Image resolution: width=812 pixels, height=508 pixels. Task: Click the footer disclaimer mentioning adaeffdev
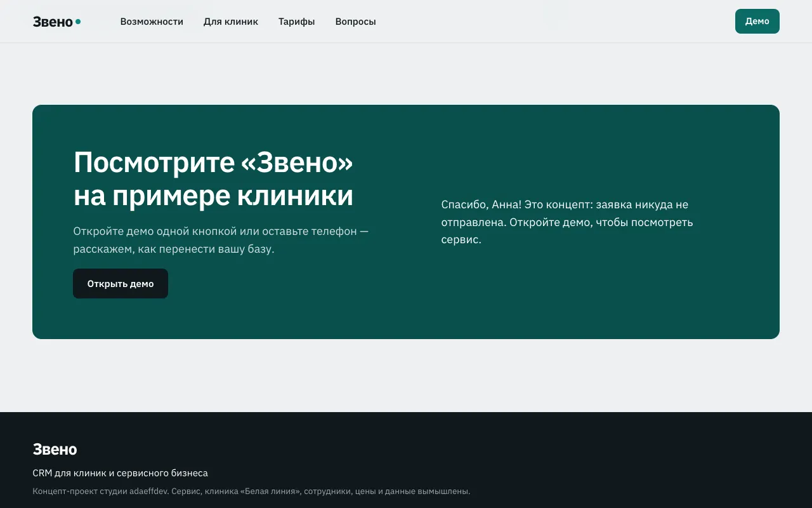[x=251, y=491]
